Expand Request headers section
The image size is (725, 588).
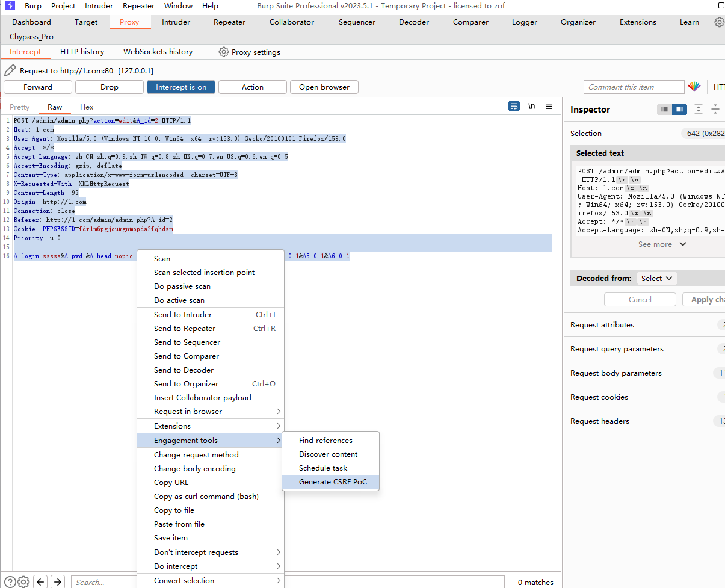tap(645, 421)
